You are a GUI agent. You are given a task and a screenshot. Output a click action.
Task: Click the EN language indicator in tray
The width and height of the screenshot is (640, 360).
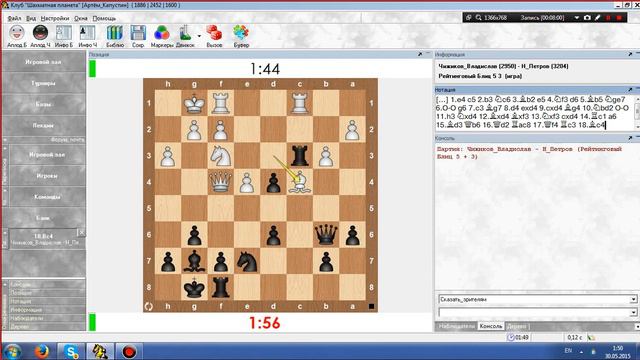568,351
